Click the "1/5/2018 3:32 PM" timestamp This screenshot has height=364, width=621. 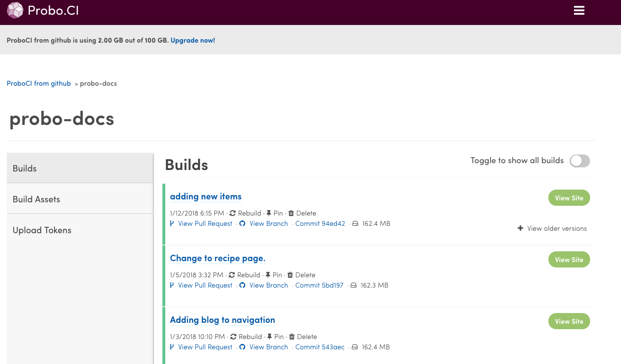[197, 275]
